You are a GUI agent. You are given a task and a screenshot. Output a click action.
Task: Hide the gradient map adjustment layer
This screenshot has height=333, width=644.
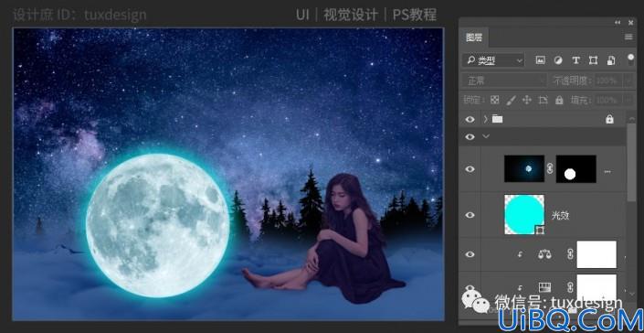pos(470,287)
